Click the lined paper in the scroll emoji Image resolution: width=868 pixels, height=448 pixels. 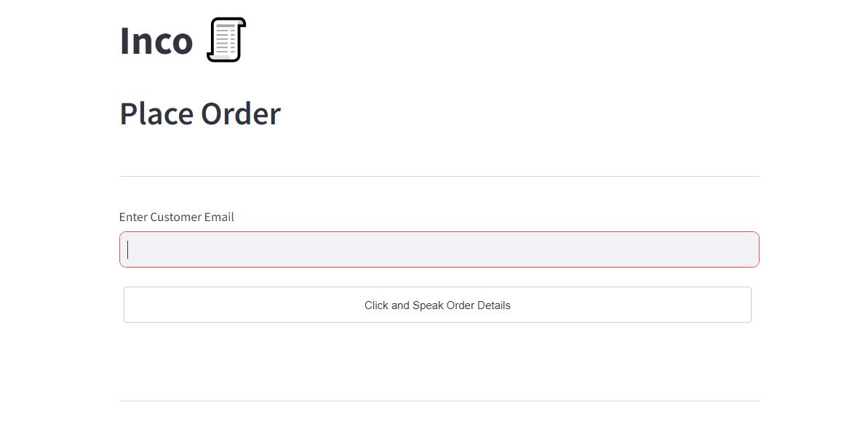click(x=226, y=40)
